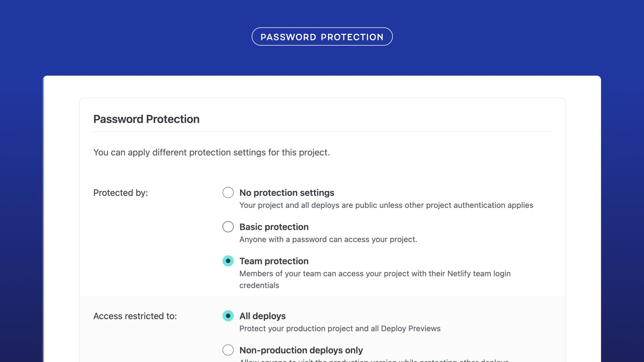Click the selected Team protection radio button
The height and width of the screenshot is (362, 644).
click(228, 261)
